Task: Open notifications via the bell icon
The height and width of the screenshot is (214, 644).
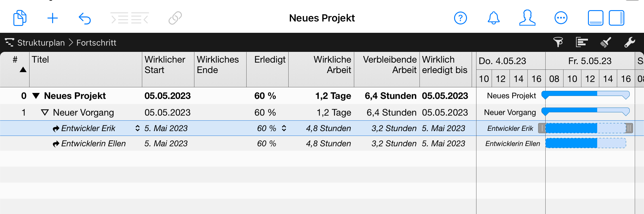Action: coord(493,18)
